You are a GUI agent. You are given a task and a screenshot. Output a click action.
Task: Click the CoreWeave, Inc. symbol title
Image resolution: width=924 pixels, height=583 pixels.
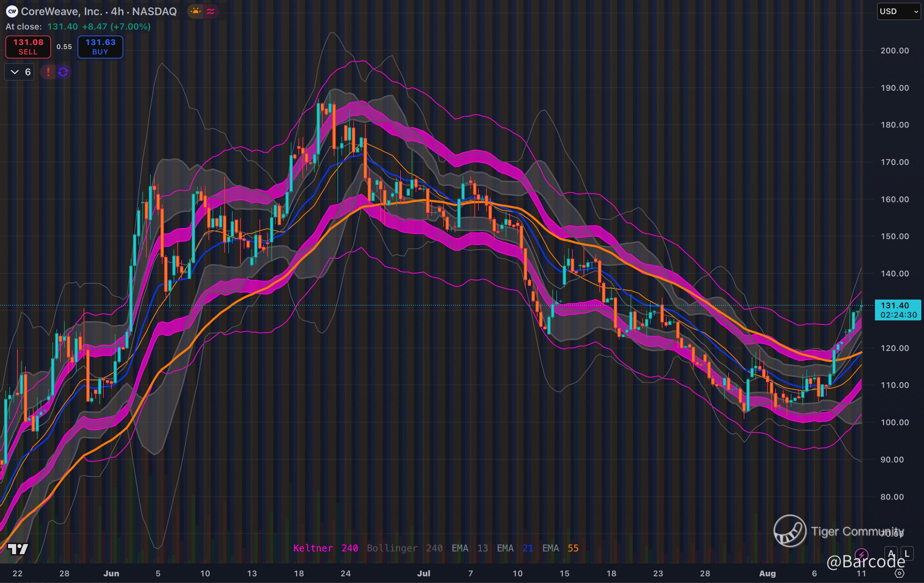61,11
